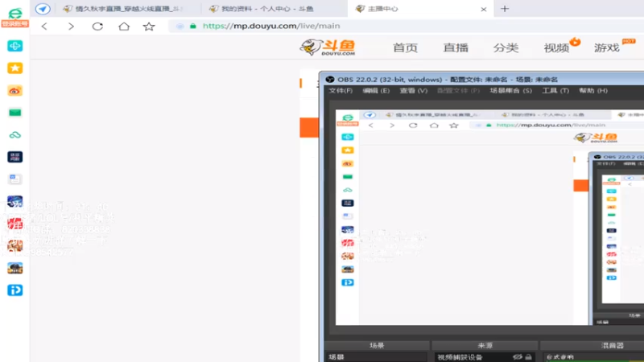Open 分类 in the Douyu navigation
Viewport: 644px width, 362px height.
click(506, 47)
